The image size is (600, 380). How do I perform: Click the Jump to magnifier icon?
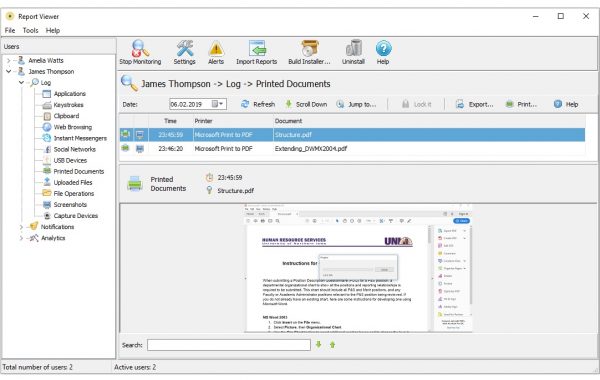pos(340,104)
